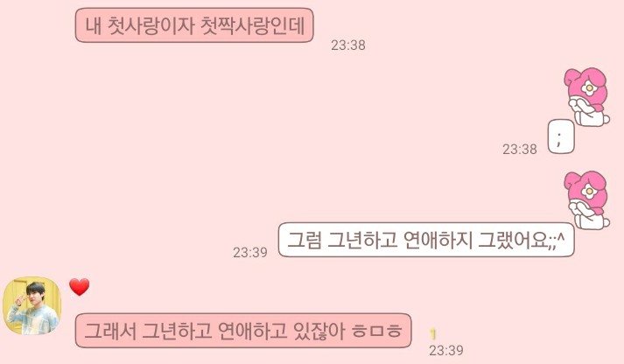Select the flower on lower My Melody
This screenshot has width=624, height=364.
point(588,192)
